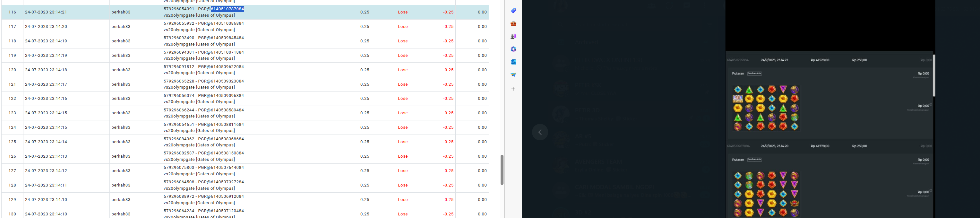The width and height of the screenshot is (980, 218).
Task: Click transaction 579296093490 - PGR@6140509845484
Action: (204, 38)
